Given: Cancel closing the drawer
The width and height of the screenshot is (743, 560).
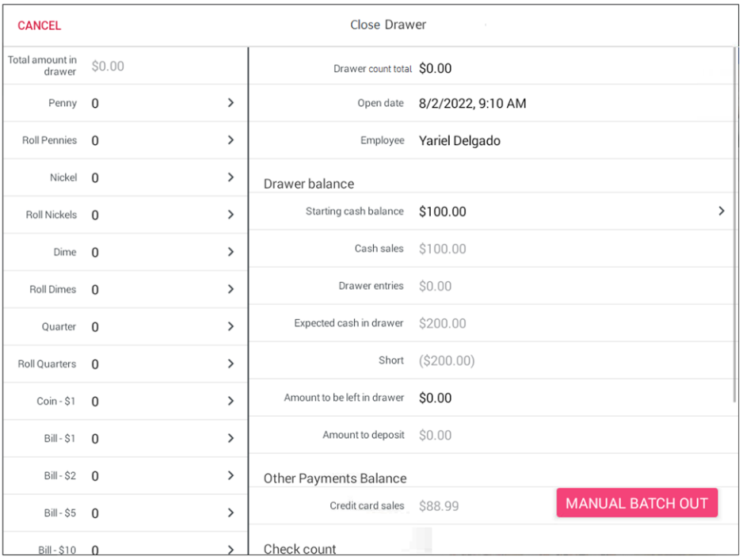Looking at the screenshot, I should (x=40, y=25).
